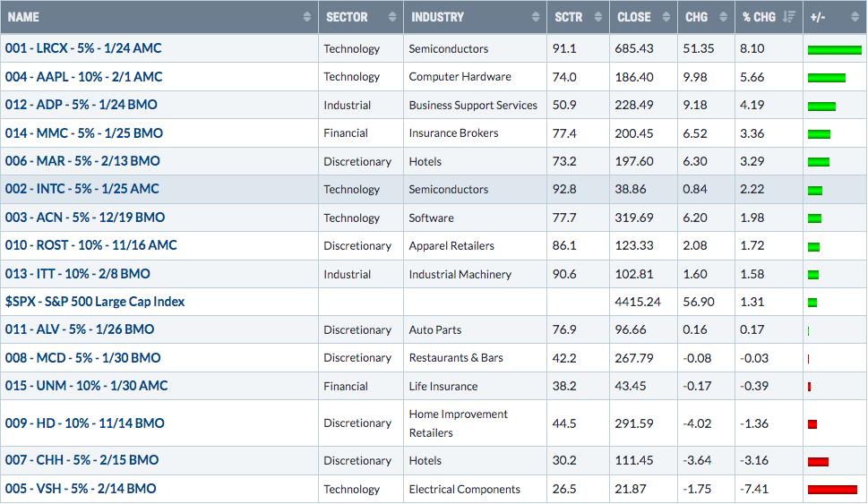The height and width of the screenshot is (504, 868).
Task: Open 004 - AAPL symbol link
Action: 84,76
